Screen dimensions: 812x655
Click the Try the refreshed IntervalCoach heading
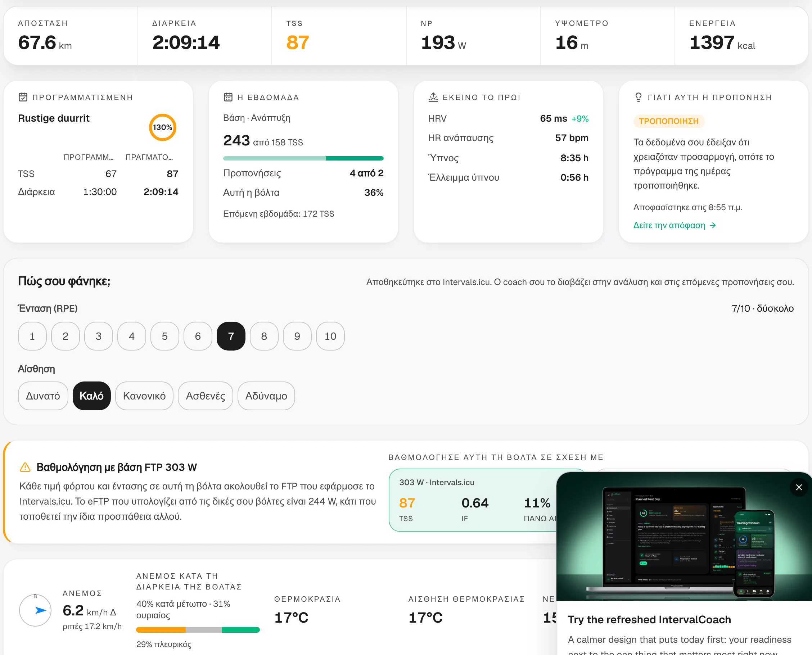click(649, 619)
